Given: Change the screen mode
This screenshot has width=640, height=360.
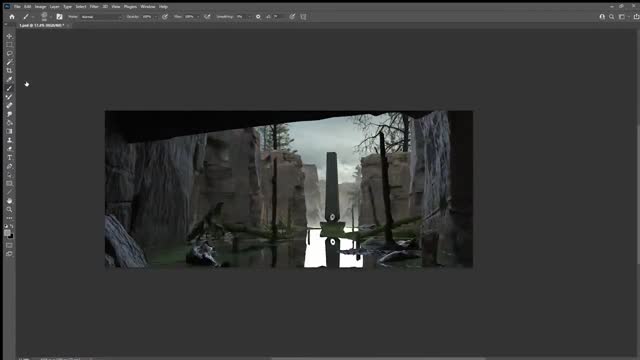Looking at the screenshot, I should pos(9,254).
